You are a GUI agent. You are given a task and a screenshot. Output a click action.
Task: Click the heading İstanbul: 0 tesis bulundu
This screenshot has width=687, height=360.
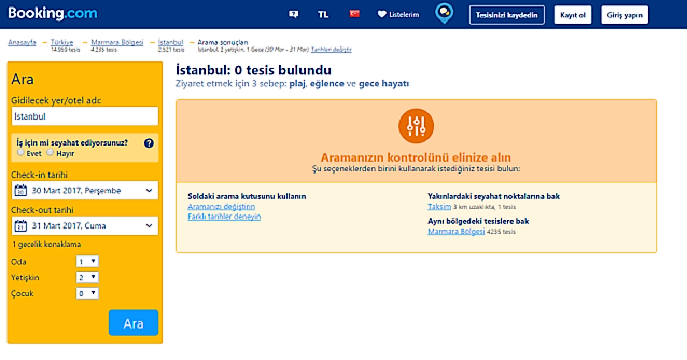tap(254, 70)
